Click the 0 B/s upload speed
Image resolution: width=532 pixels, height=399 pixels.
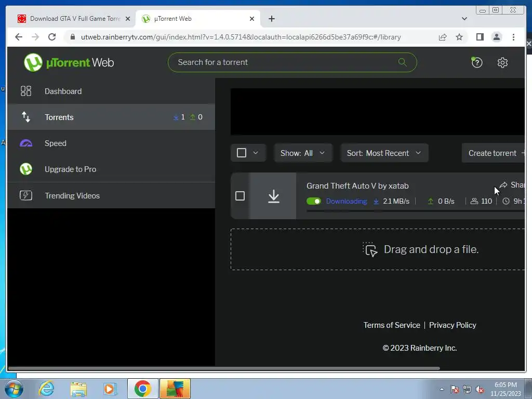[x=446, y=201]
